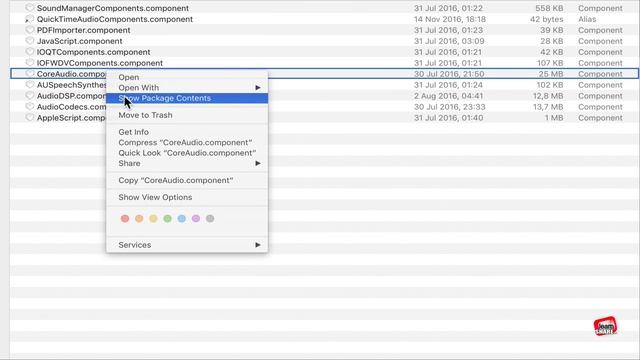This screenshot has width=640, height=360.
Task: Click the CoreAudio.component file icon
Action: click(x=29, y=74)
